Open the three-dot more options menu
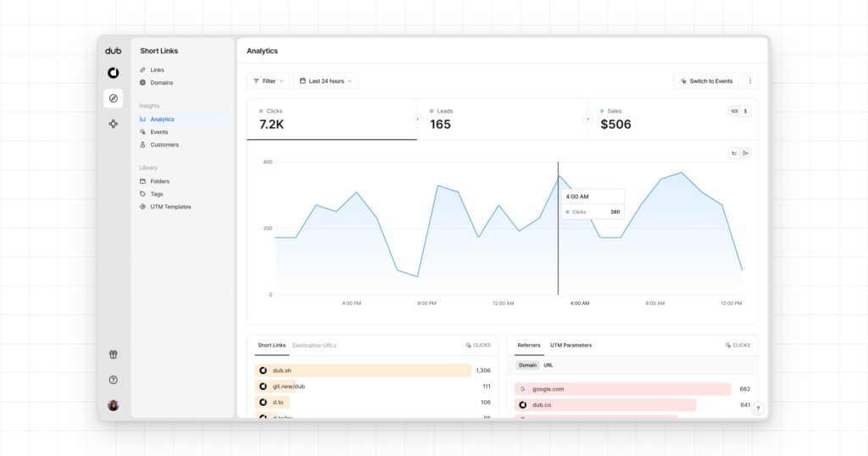 [750, 81]
